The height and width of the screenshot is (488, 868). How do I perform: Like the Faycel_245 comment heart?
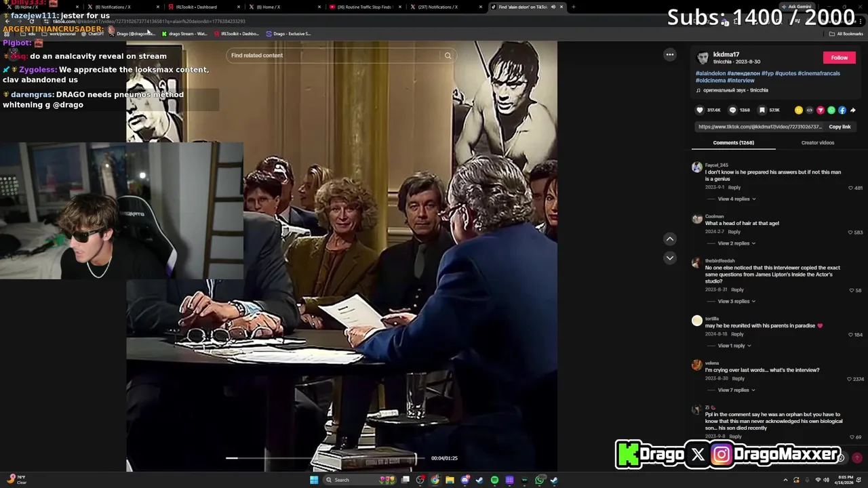click(x=850, y=188)
